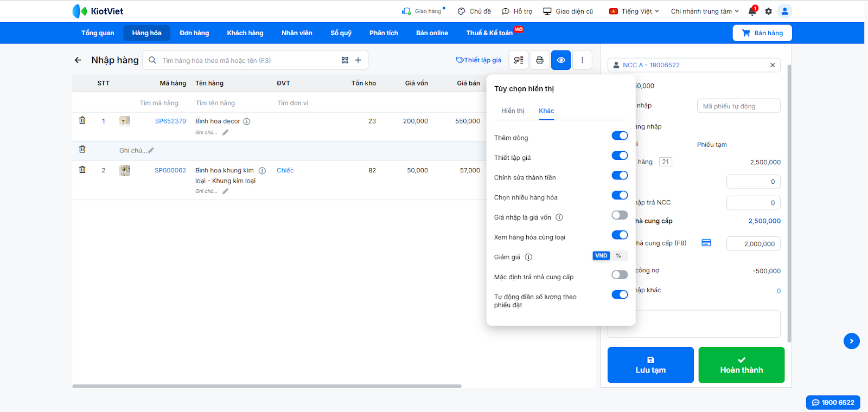
Task: Toggle Thêm dòng switch
Action: click(620, 136)
